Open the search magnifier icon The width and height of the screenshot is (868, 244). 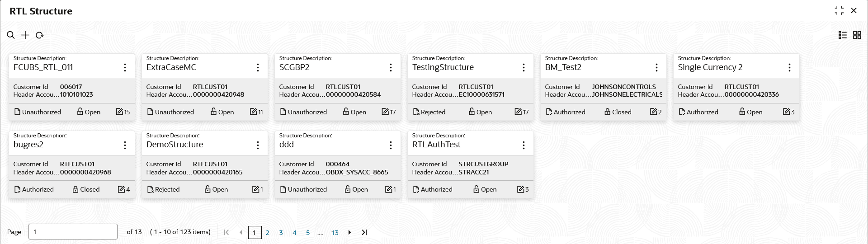pyautogui.click(x=11, y=35)
